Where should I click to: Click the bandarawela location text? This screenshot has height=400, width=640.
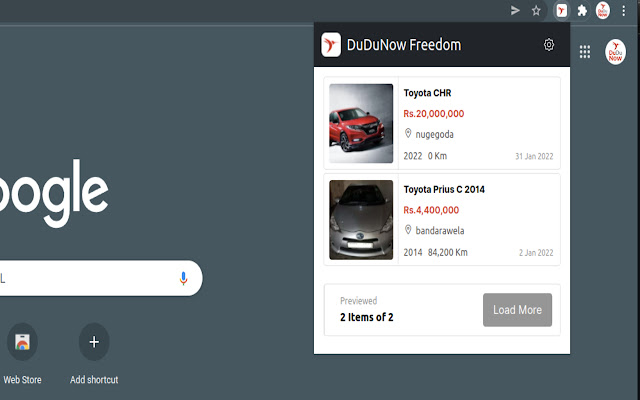pos(440,231)
